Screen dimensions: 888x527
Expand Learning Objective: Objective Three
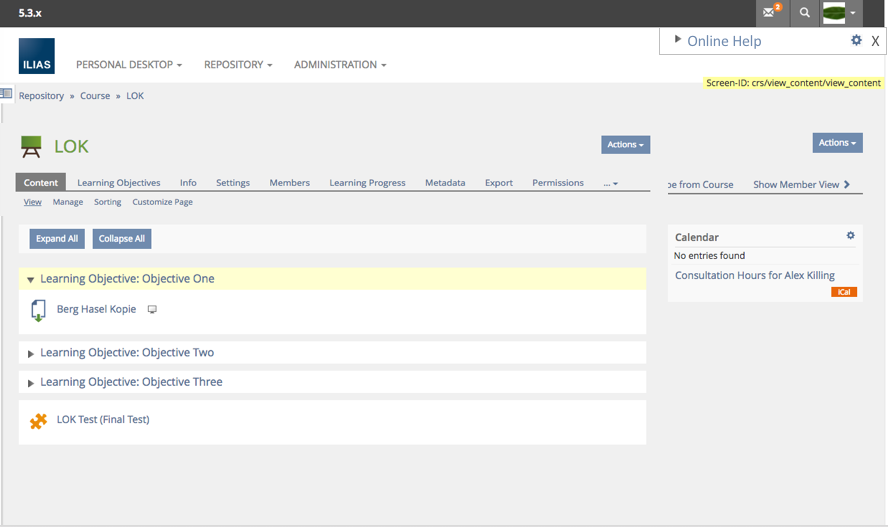31,383
